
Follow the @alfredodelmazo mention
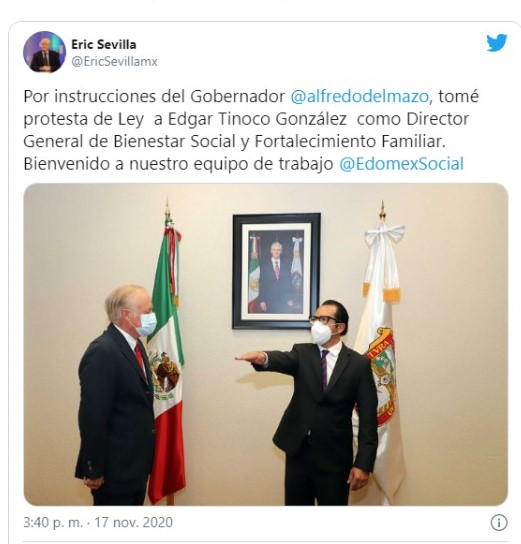(359, 96)
